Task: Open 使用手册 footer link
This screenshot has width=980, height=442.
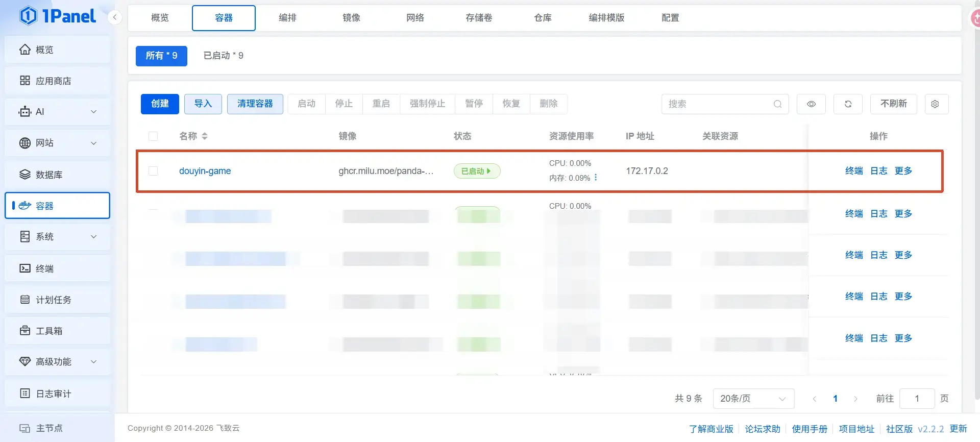Action: [x=810, y=429]
